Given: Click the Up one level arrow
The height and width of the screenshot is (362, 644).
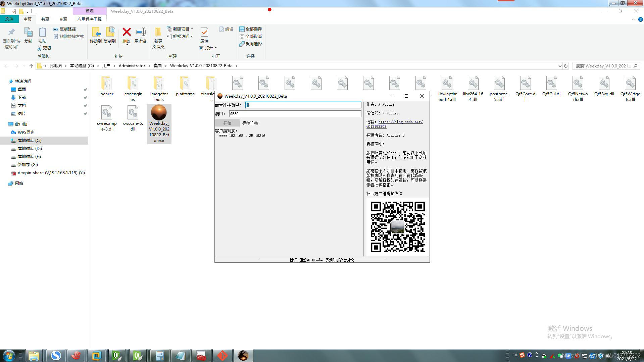Looking at the screenshot, I should [x=31, y=66].
